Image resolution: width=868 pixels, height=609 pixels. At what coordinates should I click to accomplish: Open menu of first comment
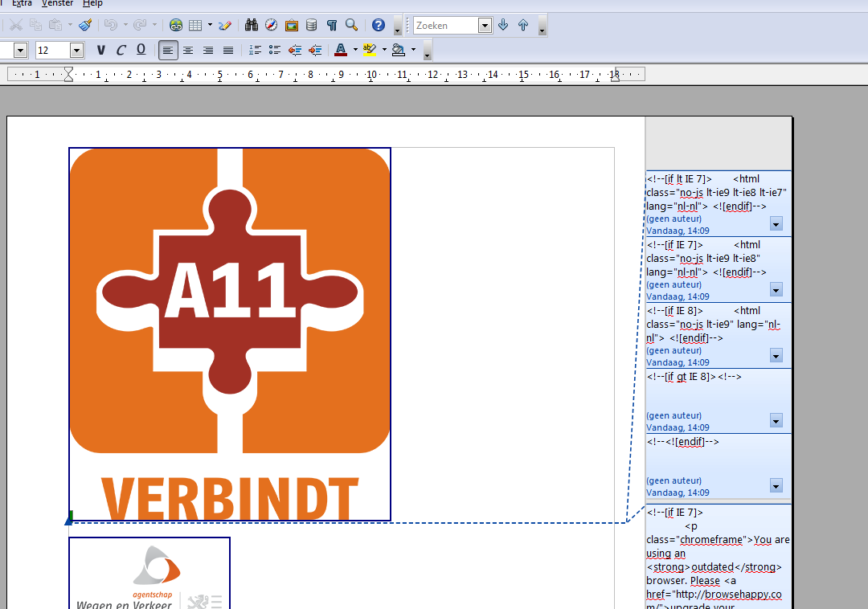tap(776, 224)
